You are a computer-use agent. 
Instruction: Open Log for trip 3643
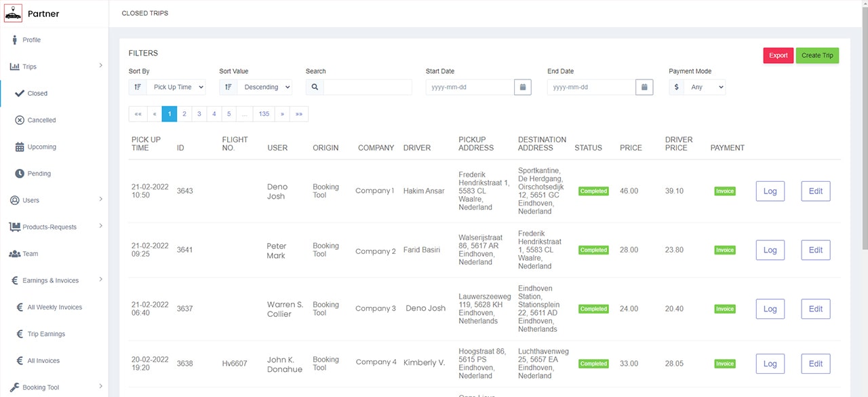click(x=770, y=191)
